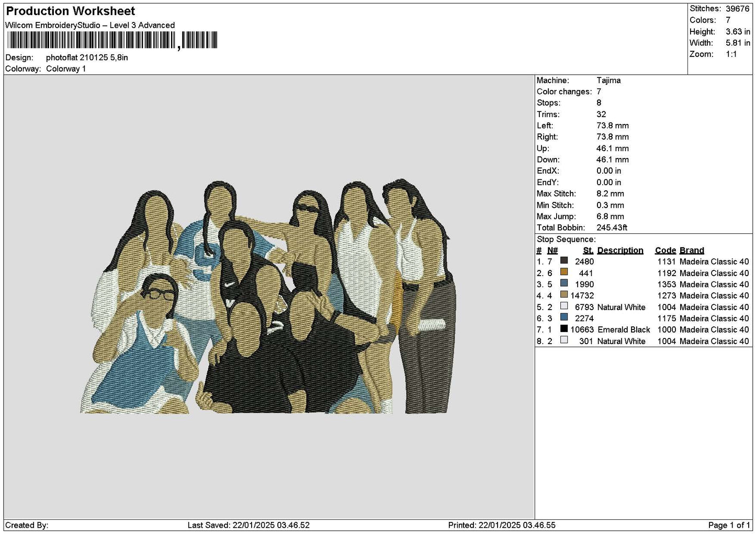
Task: Click the blue swatch for code 1175
Action: [564, 317]
